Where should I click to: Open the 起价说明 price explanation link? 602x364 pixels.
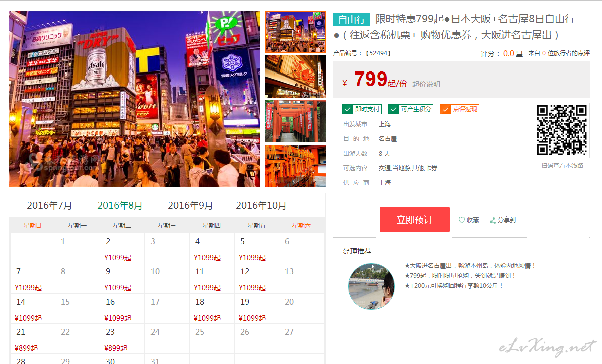click(426, 84)
